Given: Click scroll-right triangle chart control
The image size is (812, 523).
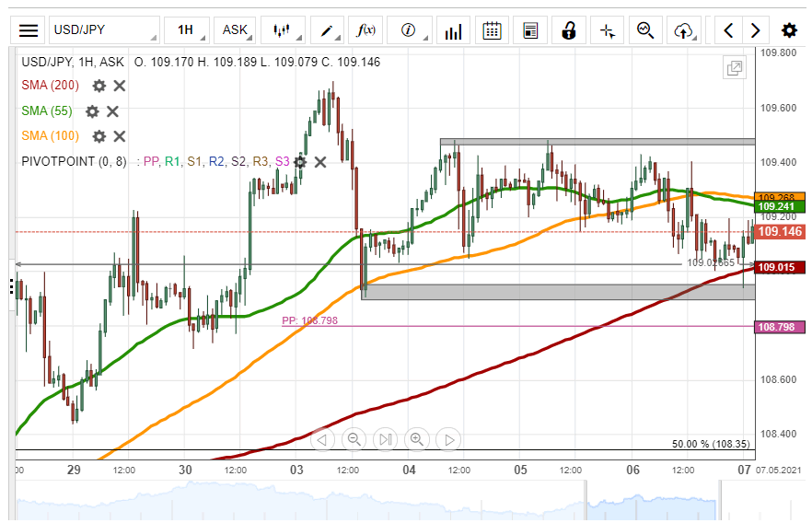Looking at the screenshot, I should [448, 439].
